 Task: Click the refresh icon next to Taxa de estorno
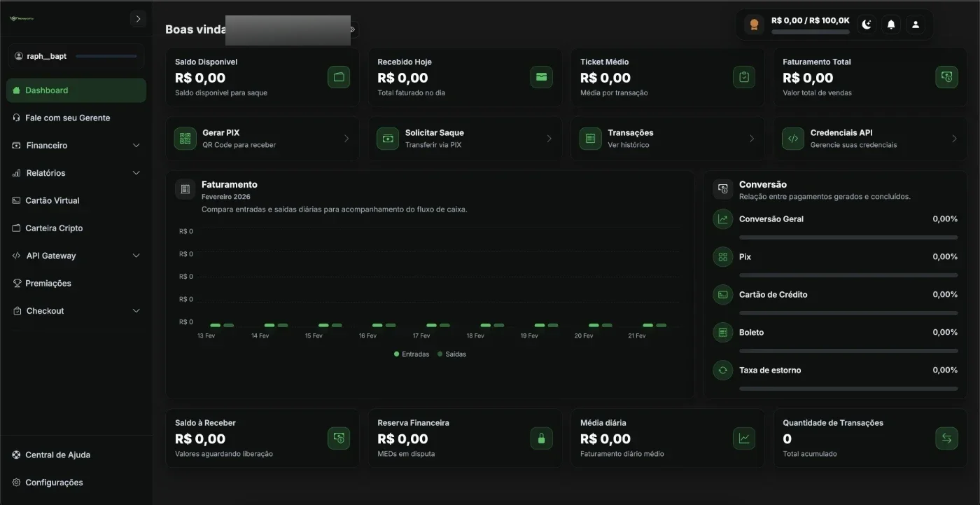pos(722,370)
